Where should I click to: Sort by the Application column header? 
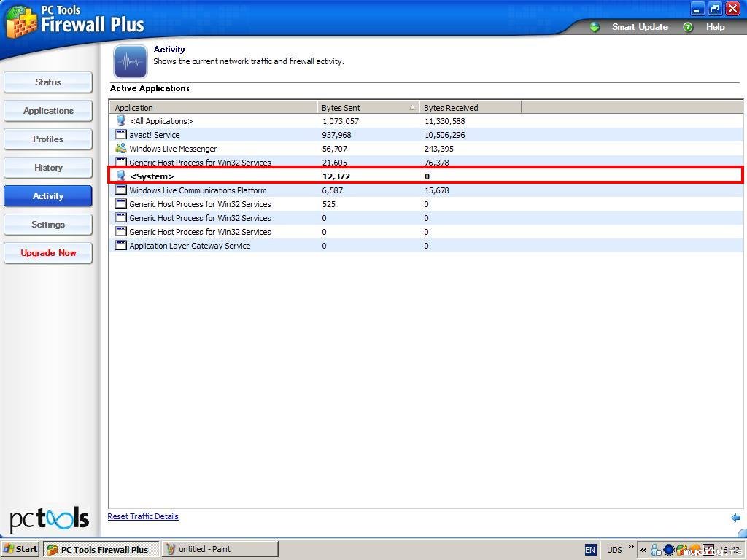[x=214, y=108]
